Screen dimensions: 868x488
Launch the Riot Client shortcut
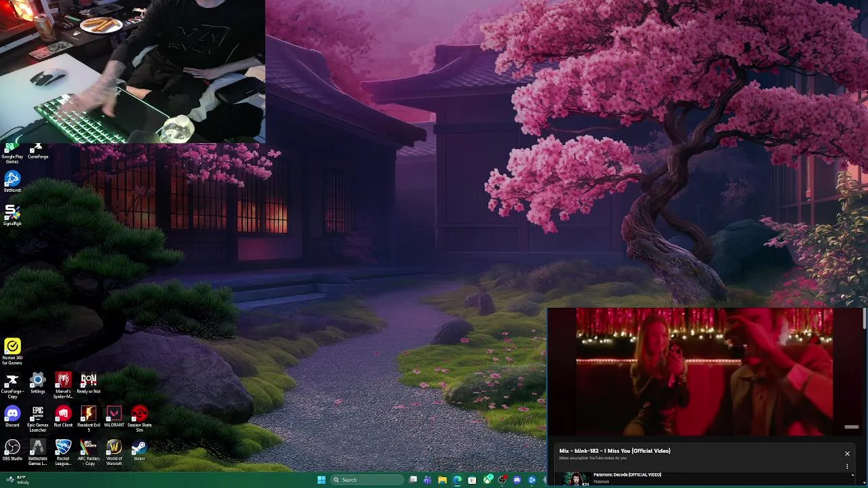pyautogui.click(x=63, y=417)
